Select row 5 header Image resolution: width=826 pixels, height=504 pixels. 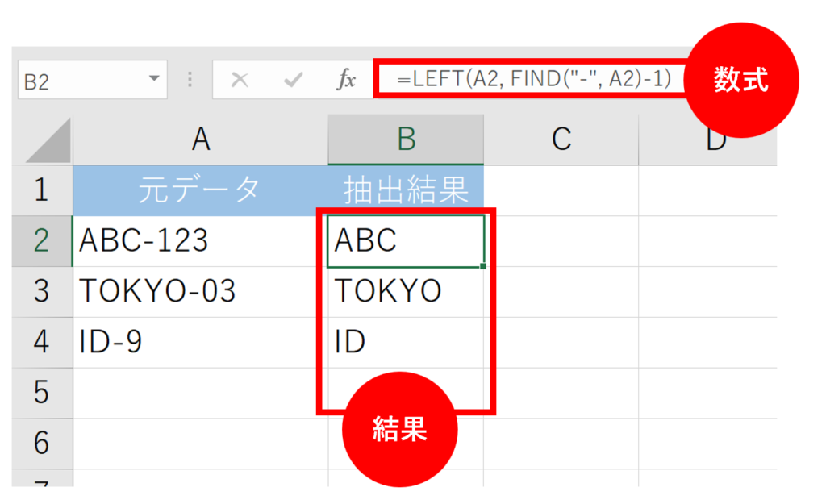point(42,393)
